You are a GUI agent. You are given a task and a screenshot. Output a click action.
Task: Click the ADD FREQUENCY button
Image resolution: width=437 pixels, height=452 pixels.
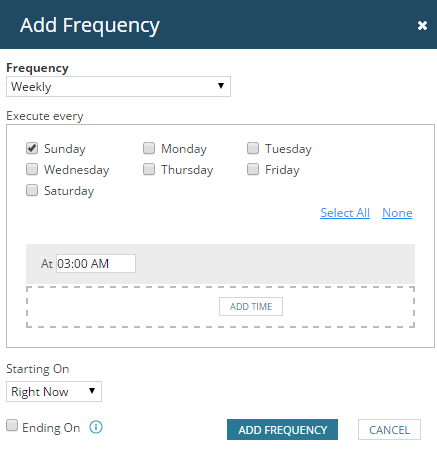[x=282, y=430]
